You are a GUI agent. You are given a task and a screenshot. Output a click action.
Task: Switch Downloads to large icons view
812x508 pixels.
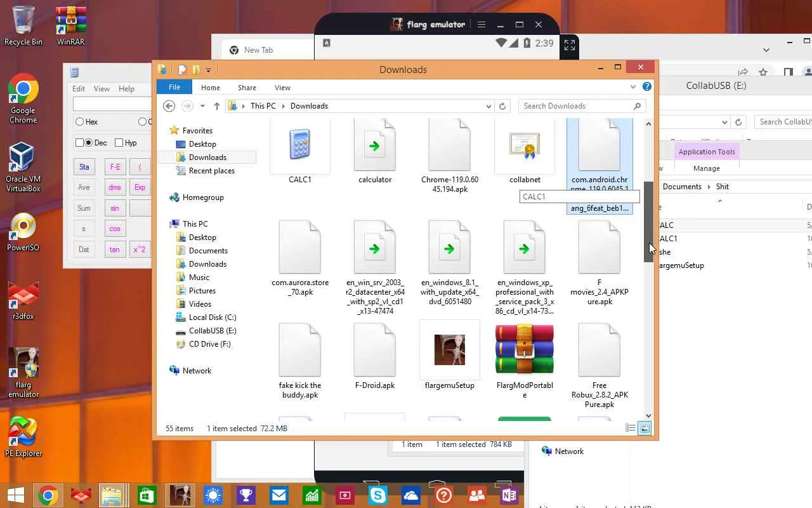[645, 429]
